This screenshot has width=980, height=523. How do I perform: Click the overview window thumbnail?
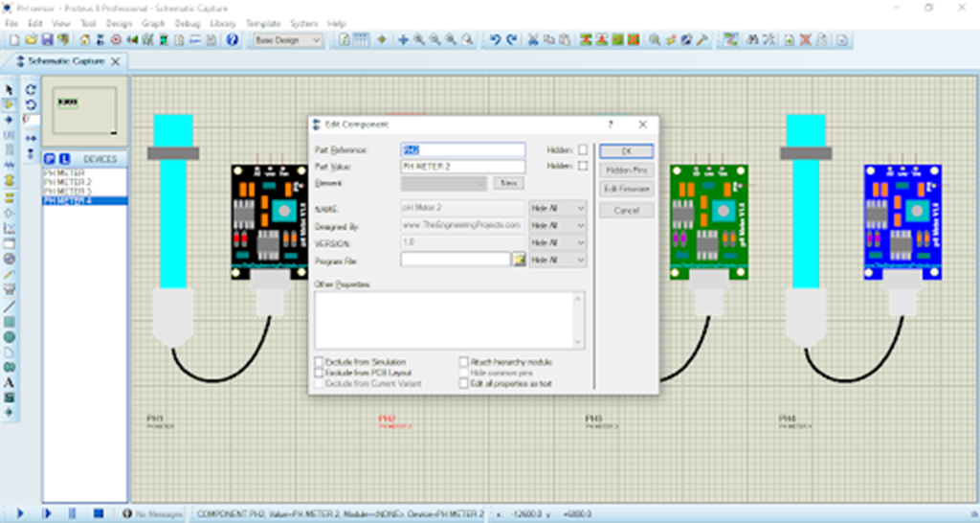tap(84, 111)
